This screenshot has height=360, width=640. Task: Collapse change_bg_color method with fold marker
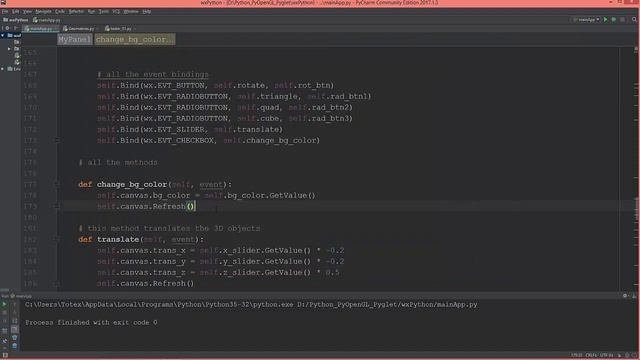(x=57, y=184)
